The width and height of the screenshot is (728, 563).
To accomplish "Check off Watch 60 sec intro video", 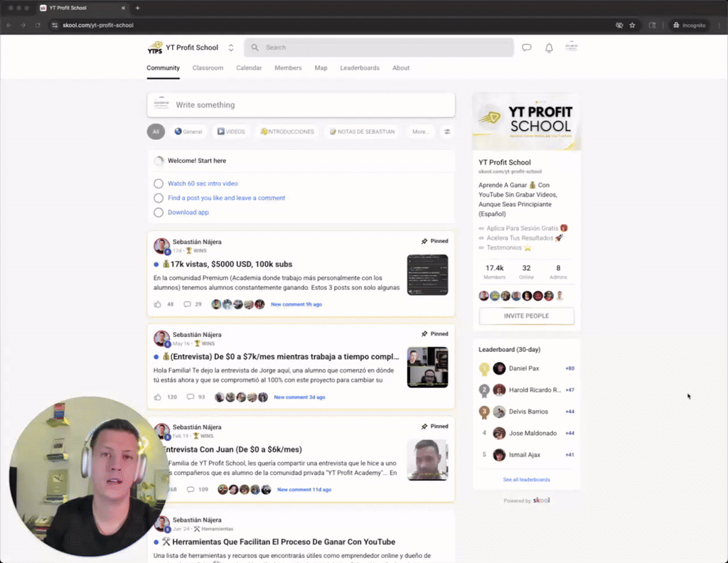I will 159,183.
